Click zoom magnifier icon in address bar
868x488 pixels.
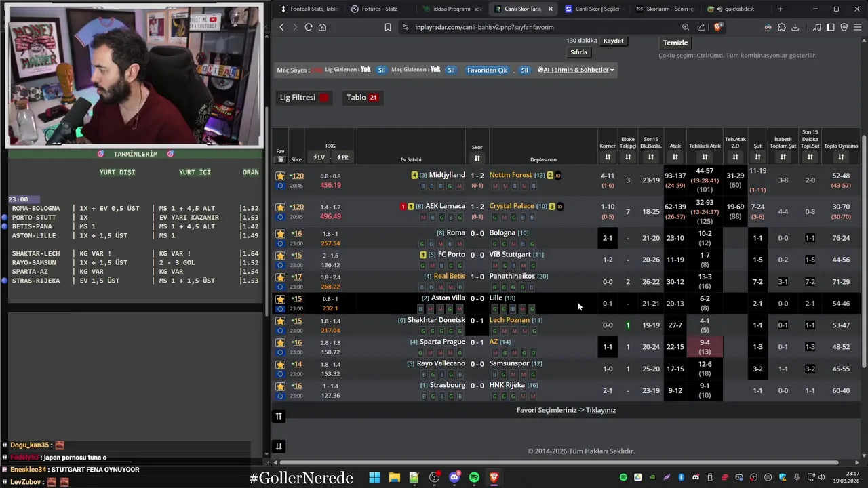686,27
